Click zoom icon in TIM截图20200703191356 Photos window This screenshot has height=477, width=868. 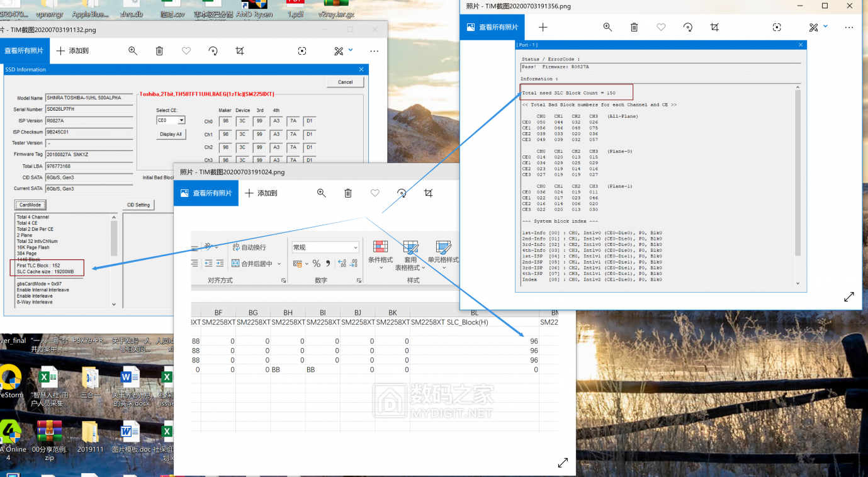pos(607,27)
